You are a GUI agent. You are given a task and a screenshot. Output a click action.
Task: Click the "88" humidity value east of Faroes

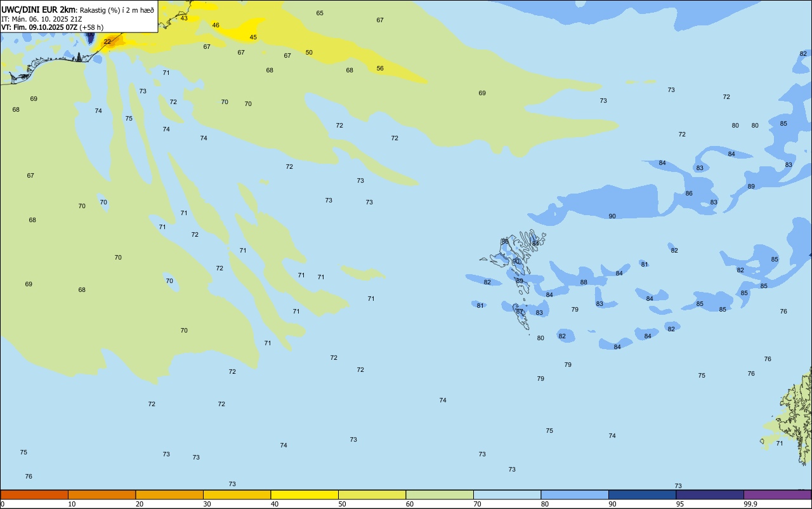584,282
